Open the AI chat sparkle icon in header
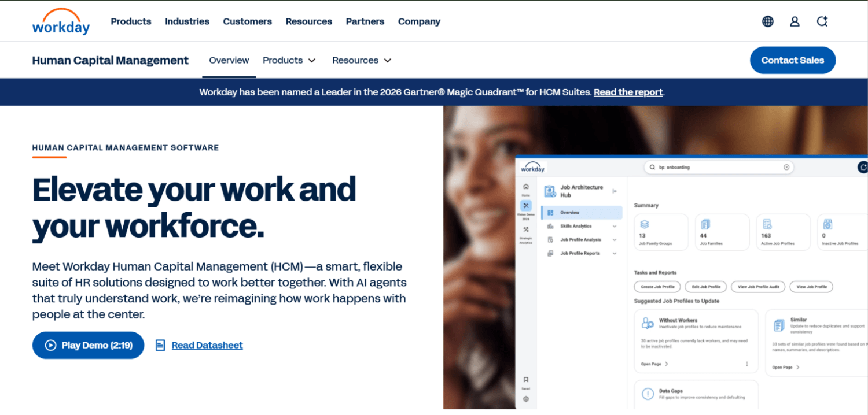The image size is (868, 415). coord(822,21)
